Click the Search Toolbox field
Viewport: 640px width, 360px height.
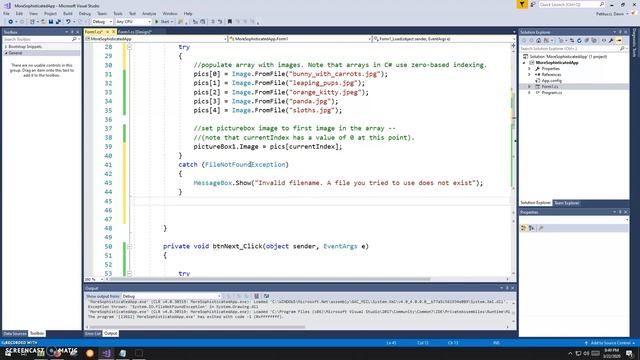tap(40, 39)
